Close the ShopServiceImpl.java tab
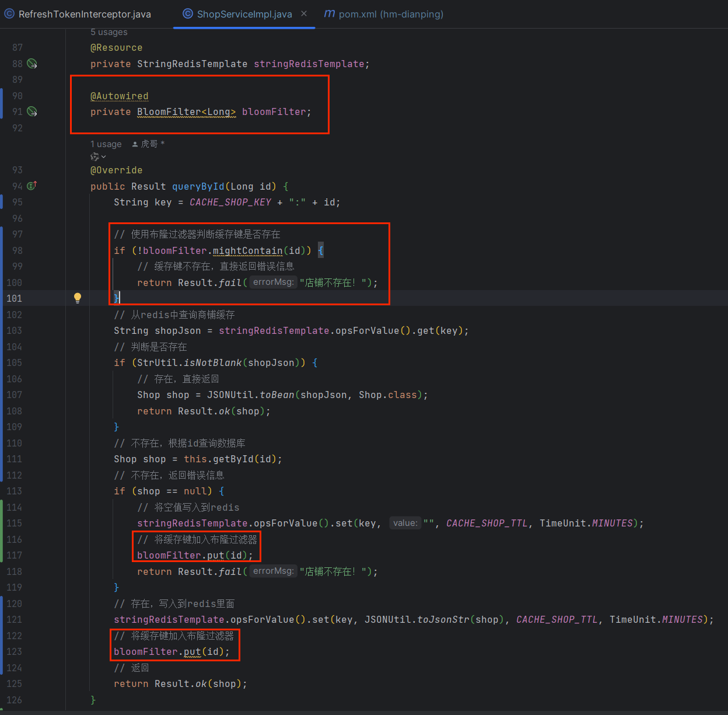Image resolution: width=728 pixels, height=715 pixels. pos(304,13)
